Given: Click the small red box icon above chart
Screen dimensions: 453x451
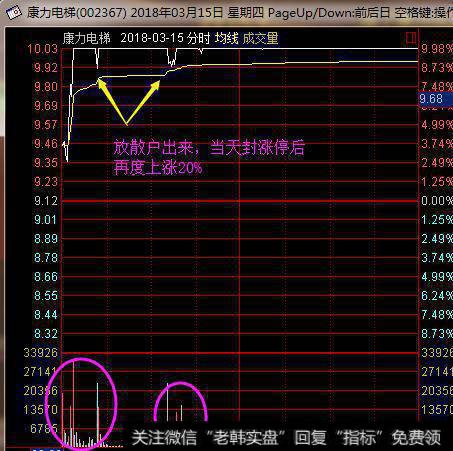Looking at the screenshot, I should click(411, 38).
